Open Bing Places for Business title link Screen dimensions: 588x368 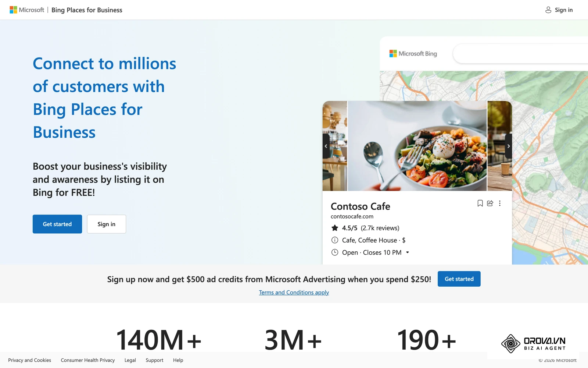pos(87,10)
